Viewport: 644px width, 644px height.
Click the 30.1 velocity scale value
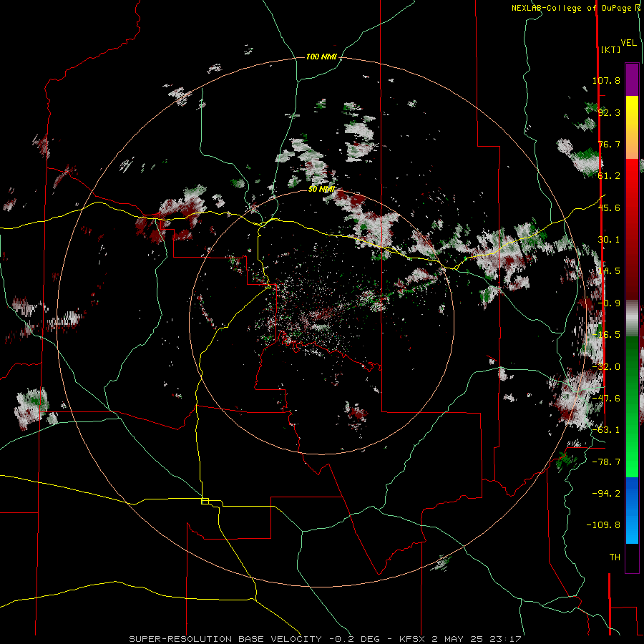(x=609, y=240)
